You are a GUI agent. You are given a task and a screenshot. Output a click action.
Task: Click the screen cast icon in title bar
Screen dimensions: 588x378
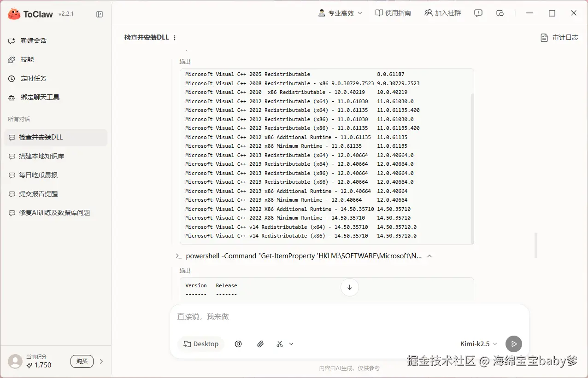[500, 13]
